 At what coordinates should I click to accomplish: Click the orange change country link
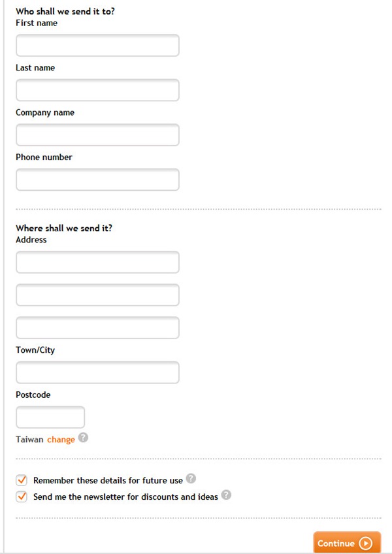(x=61, y=440)
